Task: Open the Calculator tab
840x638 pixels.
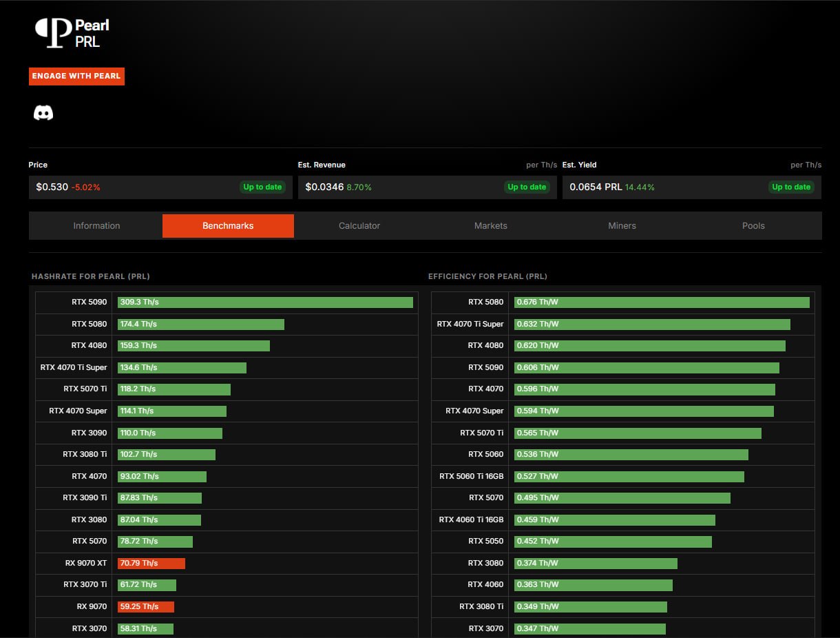Action: pyautogui.click(x=359, y=226)
